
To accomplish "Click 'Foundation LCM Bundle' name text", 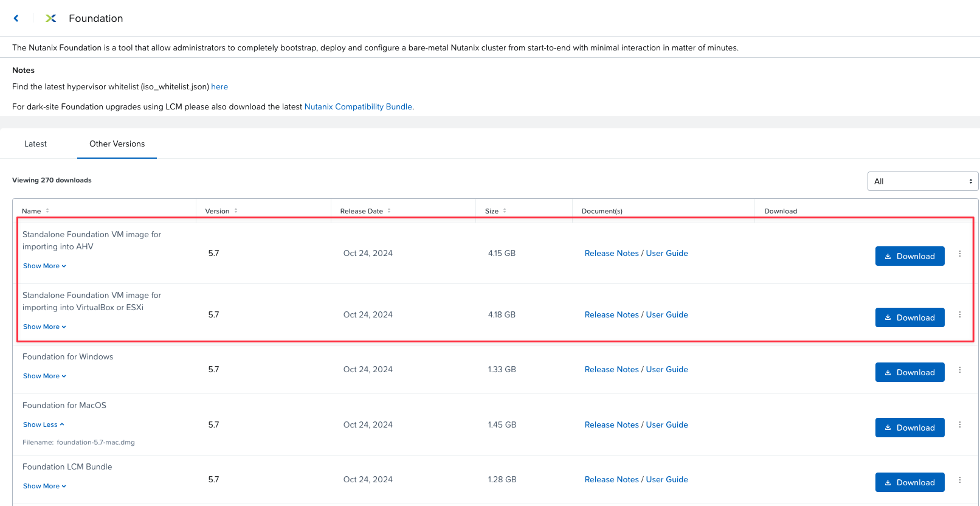I will [x=67, y=466].
